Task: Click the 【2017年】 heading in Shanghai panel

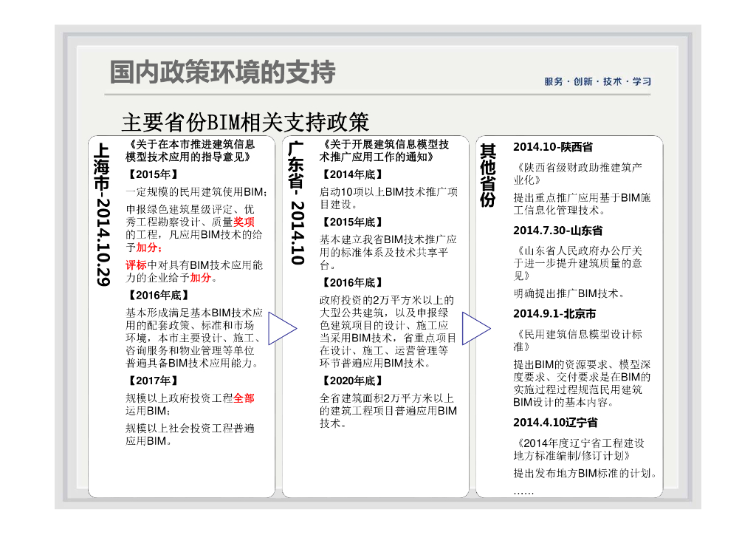Action: pyautogui.click(x=153, y=381)
